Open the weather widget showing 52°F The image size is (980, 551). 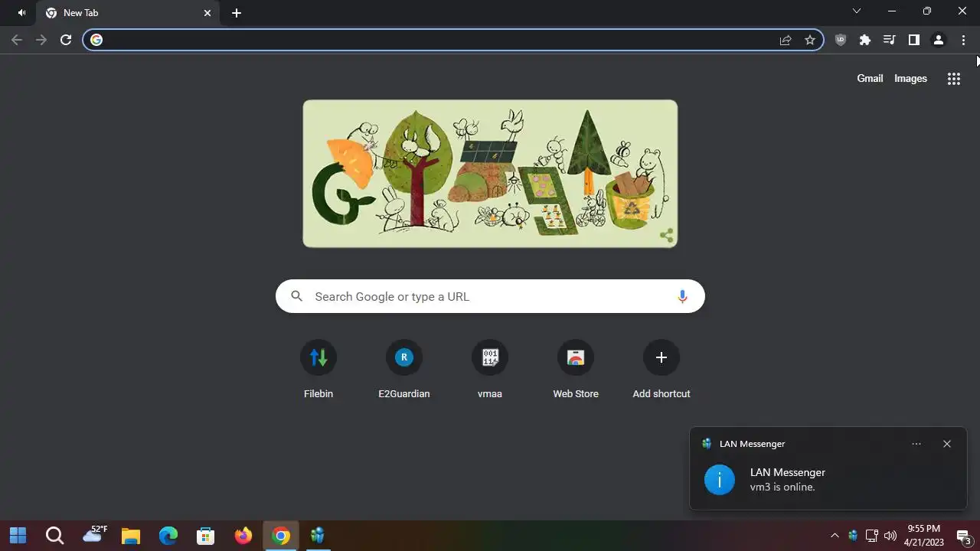[95, 535]
